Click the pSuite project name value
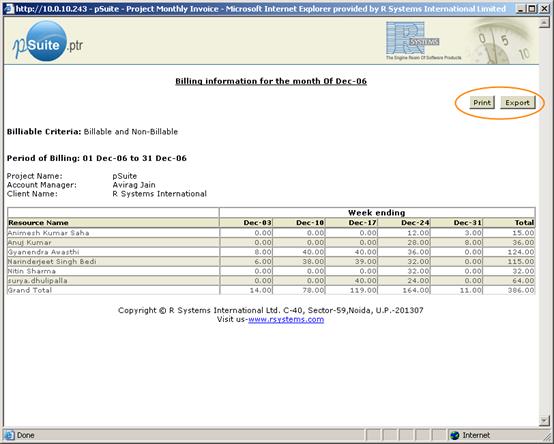Screen dimensions: 554x444 (x=124, y=176)
